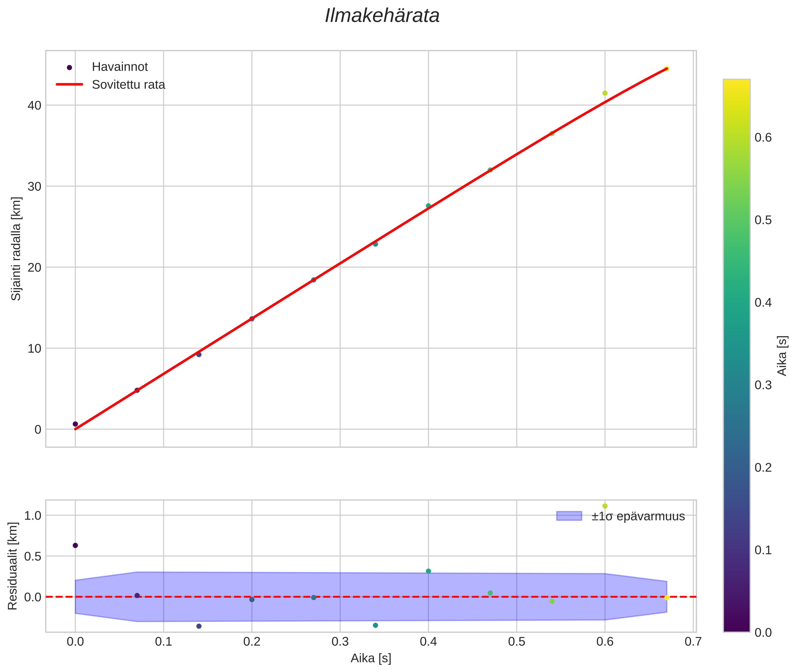Click the x-axis tick label 0.7
Screen dimensions: 796x672
click(693, 642)
